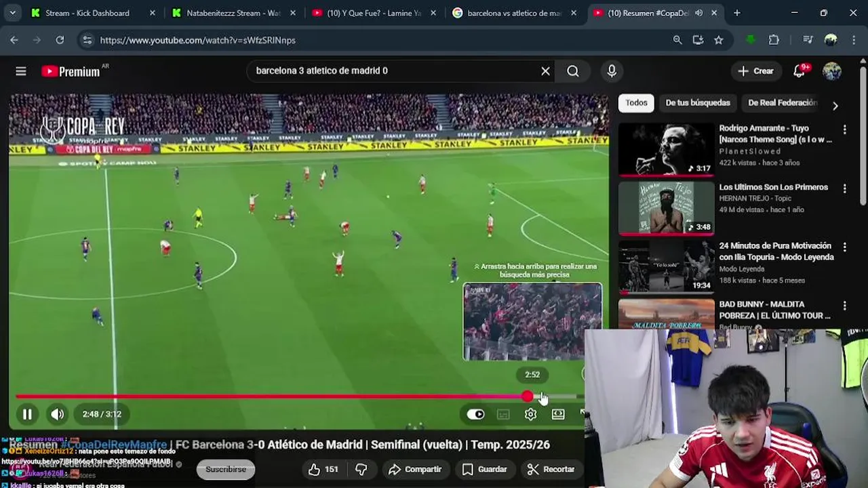This screenshot has height=488, width=868.
Task: Start voice search with the microphone
Action: pos(612,71)
